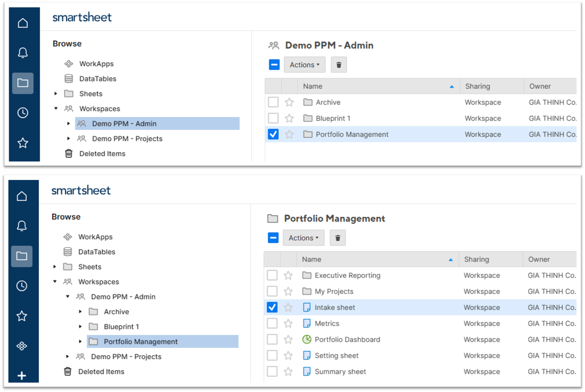Check the checkbox next to Metrics
585x392 pixels.
[x=272, y=323]
